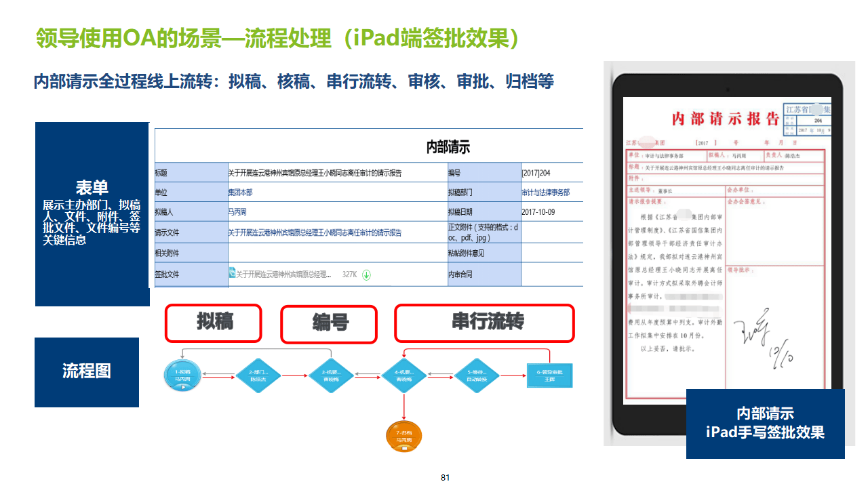Click the 编号 label cell in the form

point(484,173)
